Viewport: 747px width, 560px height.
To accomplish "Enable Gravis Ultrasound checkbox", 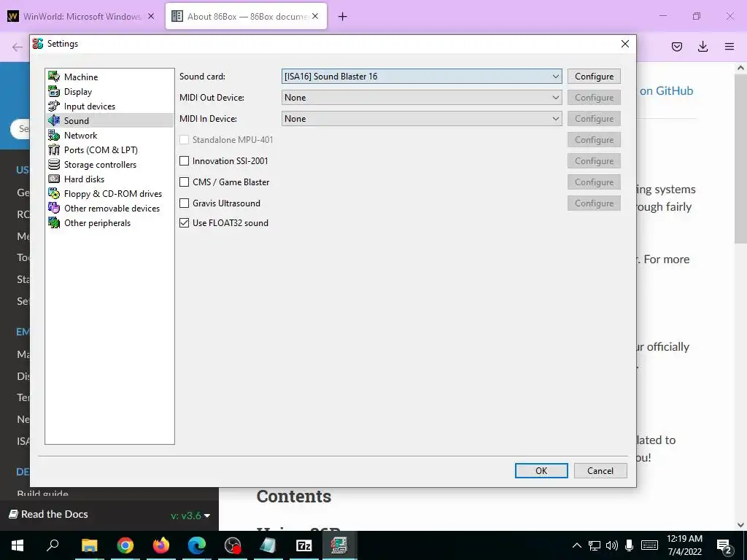I will [x=184, y=203].
